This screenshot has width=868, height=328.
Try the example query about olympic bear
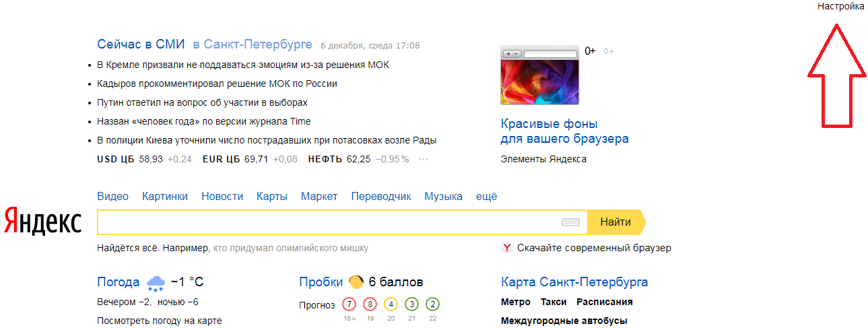coord(291,248)
